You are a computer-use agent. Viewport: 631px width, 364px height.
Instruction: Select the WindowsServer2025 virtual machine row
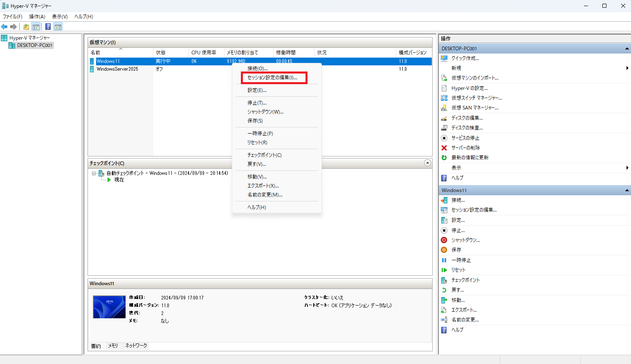260,69
